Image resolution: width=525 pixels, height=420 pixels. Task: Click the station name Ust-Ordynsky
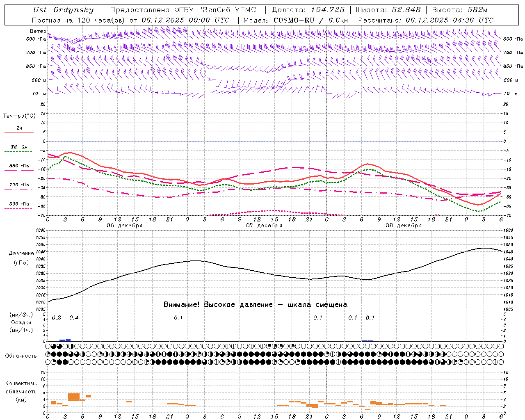(x=63, y=10)
